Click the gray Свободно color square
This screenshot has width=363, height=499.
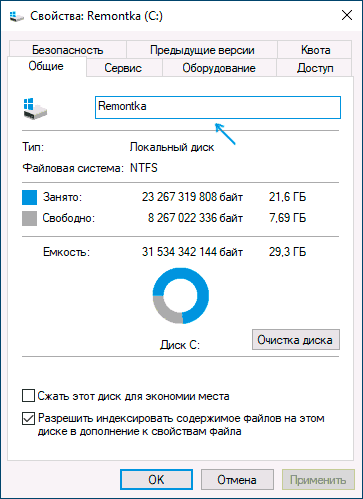29,218
